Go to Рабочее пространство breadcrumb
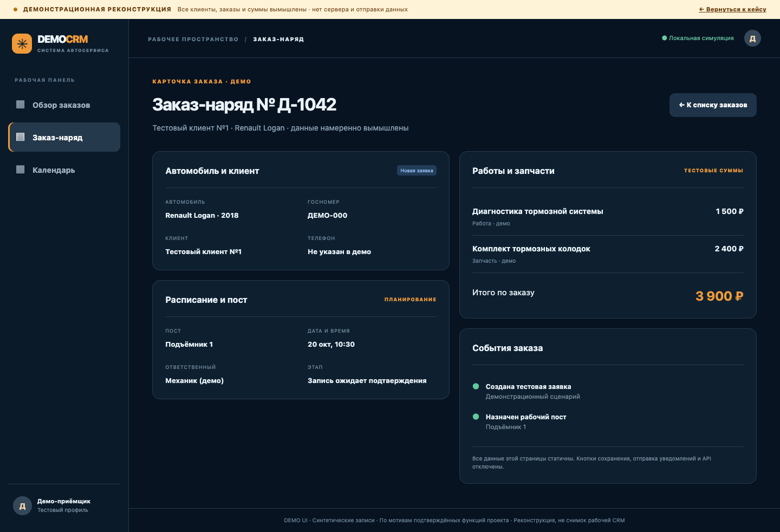780x532 pixels. point(193,40)
